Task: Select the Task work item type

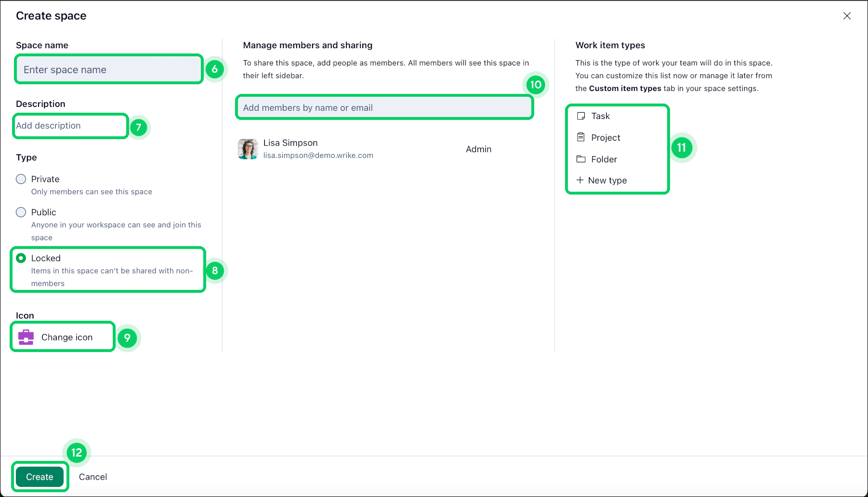Action: click(601, 116)
